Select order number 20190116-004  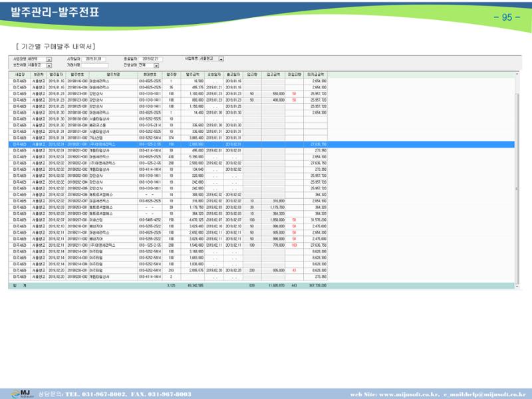[77, 88]
